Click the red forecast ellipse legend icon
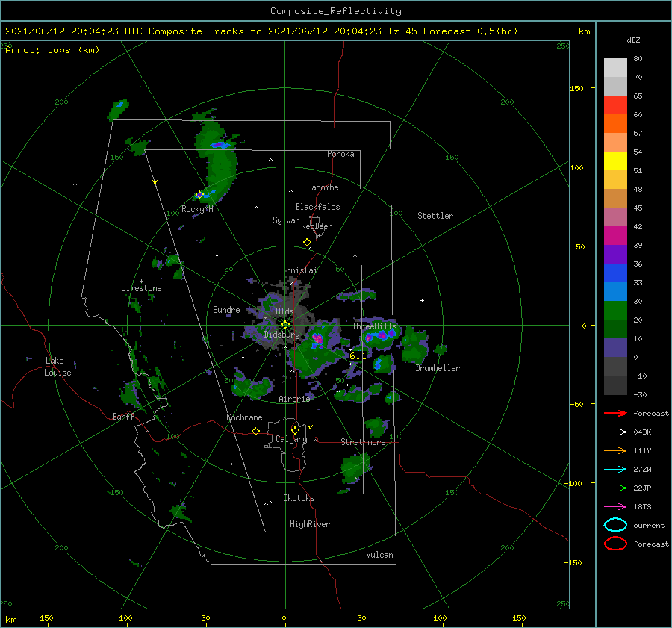672x628 pixels. (615, 544)
